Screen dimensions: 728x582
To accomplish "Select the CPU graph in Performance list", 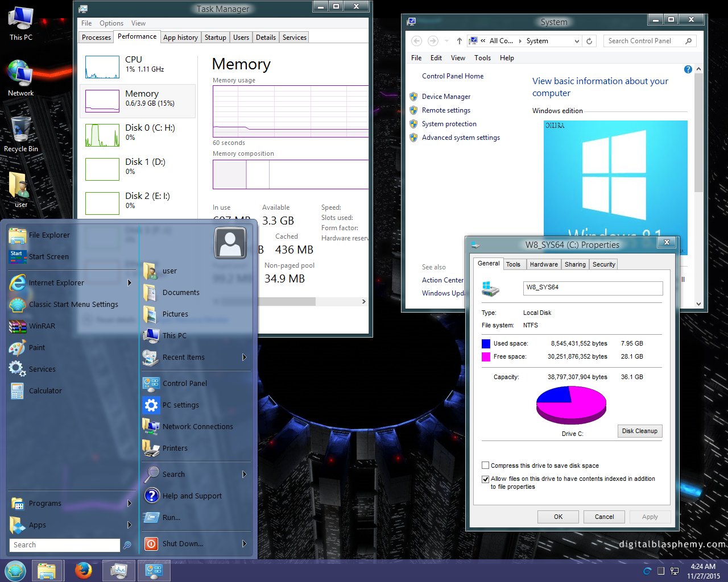I will tap(102, 67).
